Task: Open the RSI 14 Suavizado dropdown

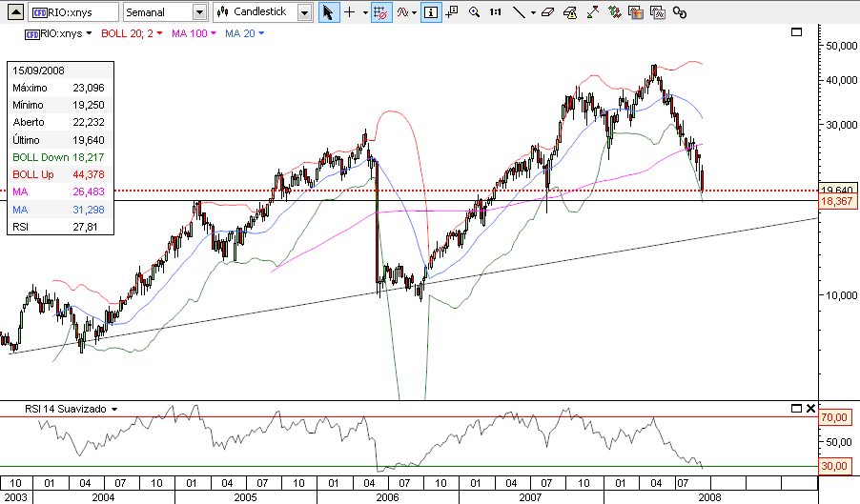Action: [x=114, y=410]
